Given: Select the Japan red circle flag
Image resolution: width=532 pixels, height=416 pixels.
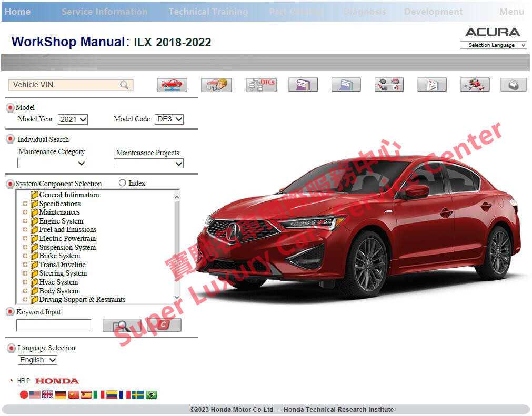Looking at the screenshot, I should click(24, 394).
